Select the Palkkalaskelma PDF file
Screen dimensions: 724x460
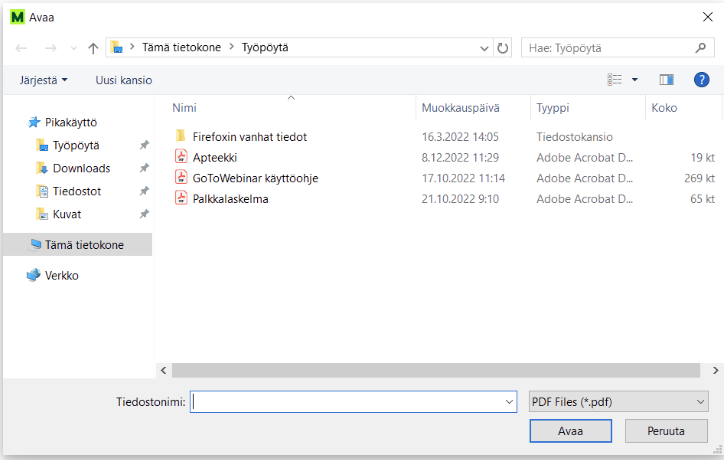tap(230, 199)
